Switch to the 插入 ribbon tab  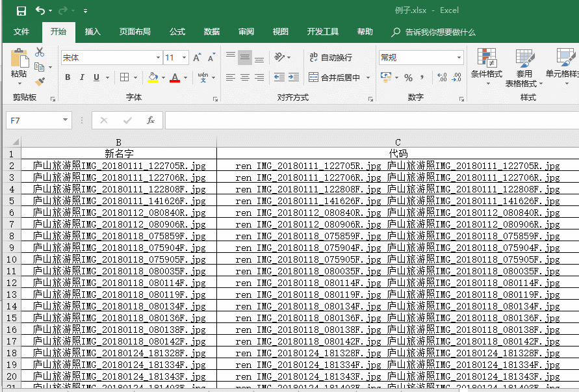coord(92,32)
